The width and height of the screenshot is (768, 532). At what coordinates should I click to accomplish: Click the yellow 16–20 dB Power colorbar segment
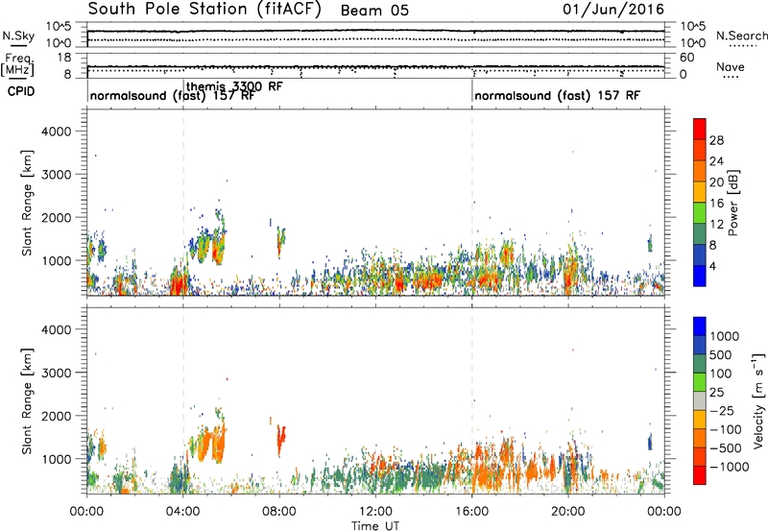click(700, 192)
